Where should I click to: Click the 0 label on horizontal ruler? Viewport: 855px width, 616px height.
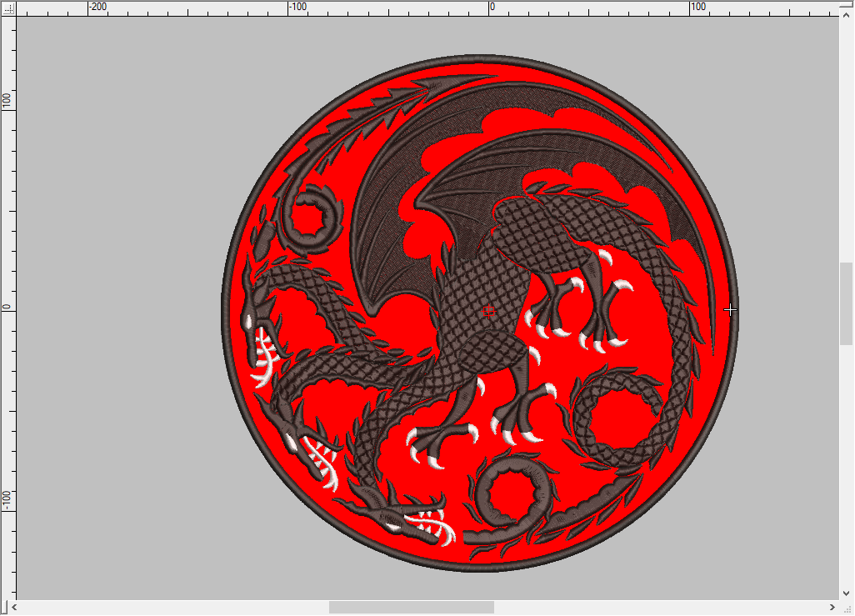(492, 7)
